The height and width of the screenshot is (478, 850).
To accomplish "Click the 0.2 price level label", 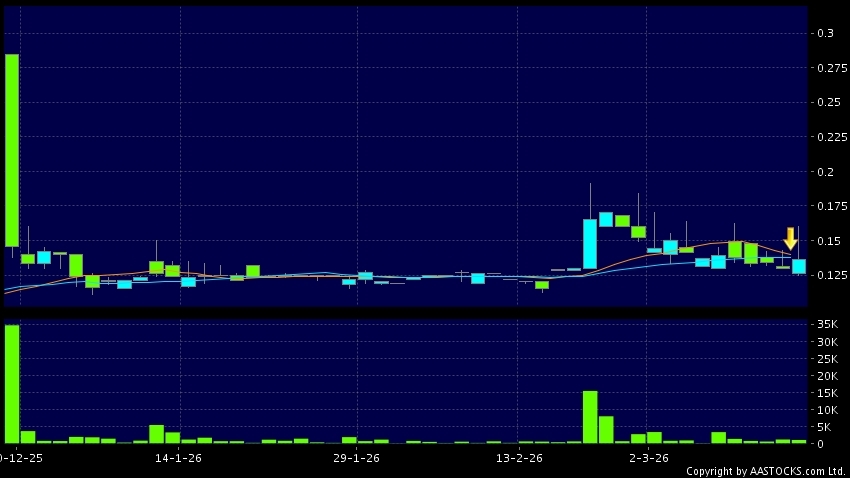I will pyautogui.click(x=825, y=172).
